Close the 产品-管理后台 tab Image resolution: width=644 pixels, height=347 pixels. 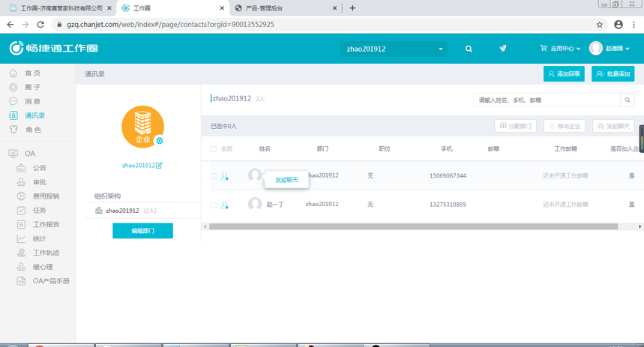point(334,8)
